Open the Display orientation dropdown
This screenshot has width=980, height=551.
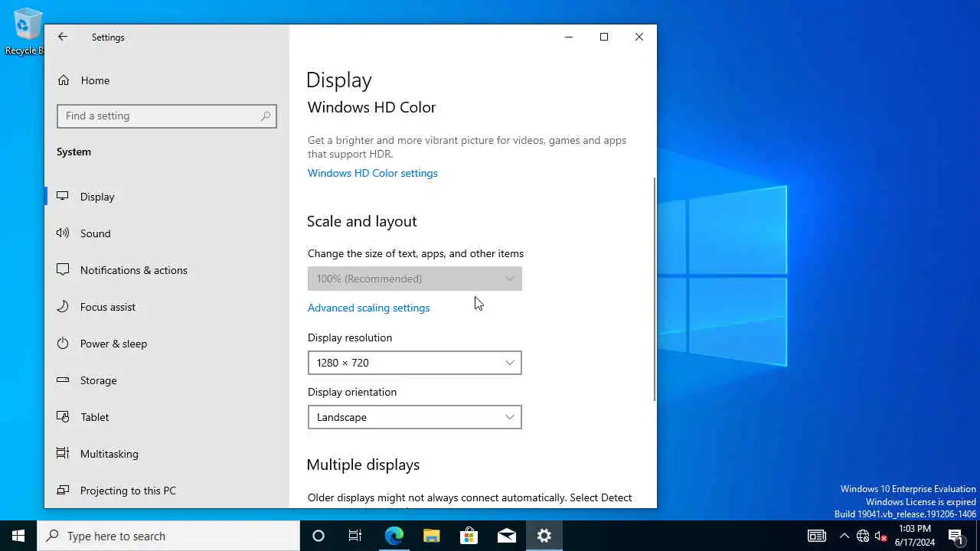[x=414, y=417]
